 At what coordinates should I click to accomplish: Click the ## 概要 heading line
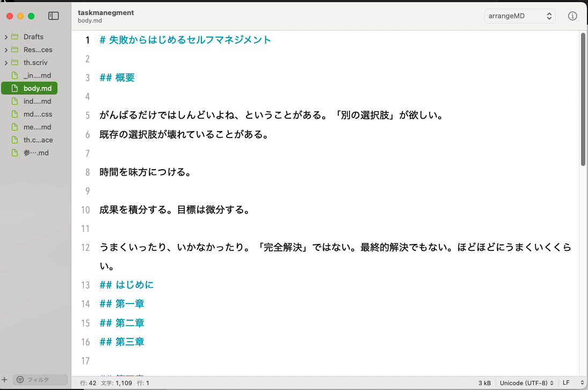point(117,78)
